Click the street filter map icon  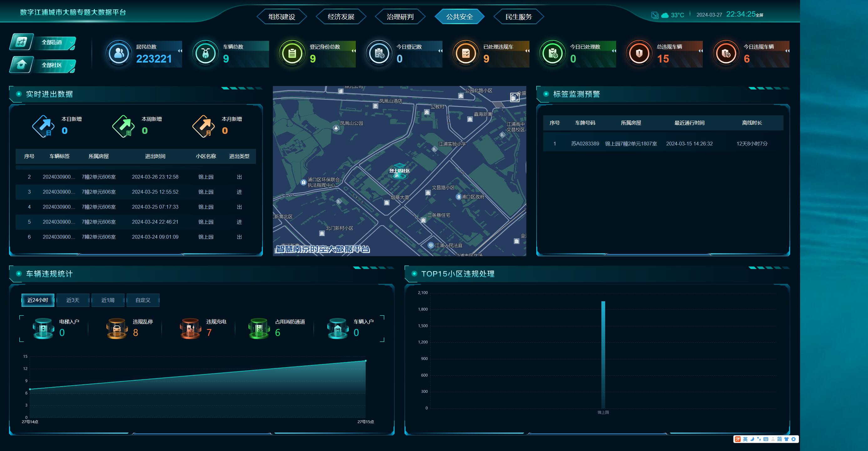21,42
